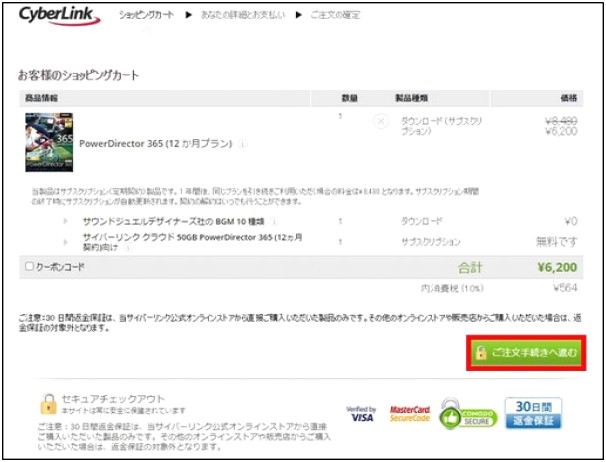606x462 pixels.
Task: Click the ダウンロード(サブスクリプション) product type
Action: [441, 126]
